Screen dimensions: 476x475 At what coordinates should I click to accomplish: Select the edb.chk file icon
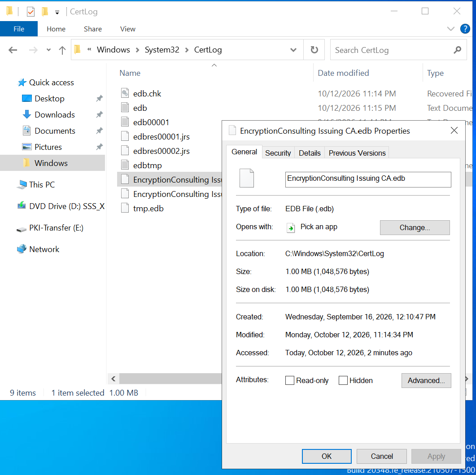tap(125, 93)
